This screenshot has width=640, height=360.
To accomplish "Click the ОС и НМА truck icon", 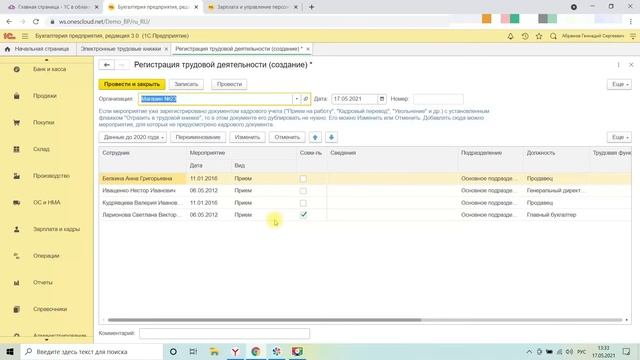I will pos(16,202).
